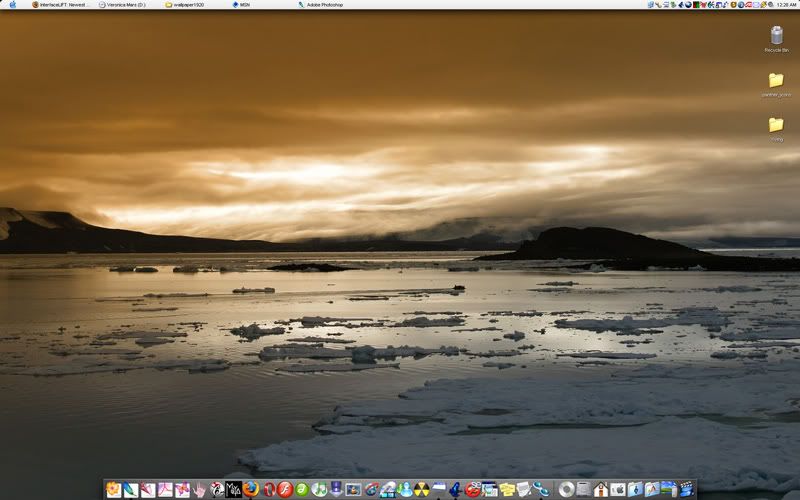Viewport: 800px width, 500px height.
Task: Click the orange flower icon in dock
Action: [113, 489]
